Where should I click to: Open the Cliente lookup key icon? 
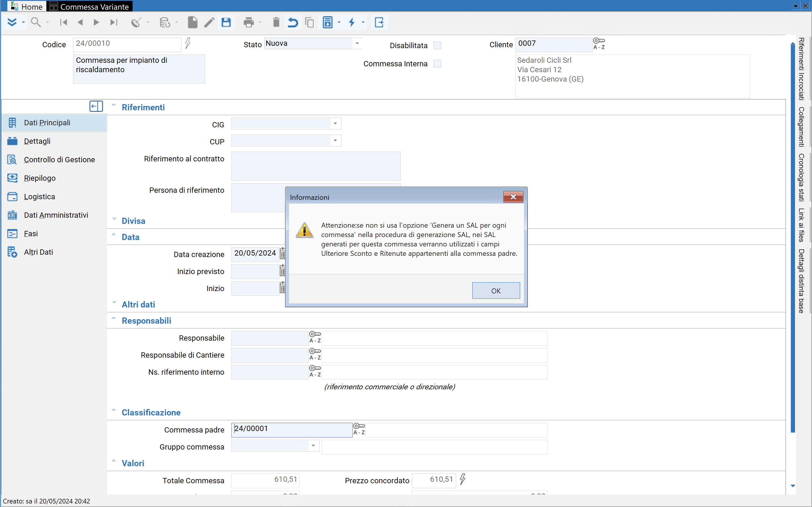pyautogui.click(x=599, y=44)
